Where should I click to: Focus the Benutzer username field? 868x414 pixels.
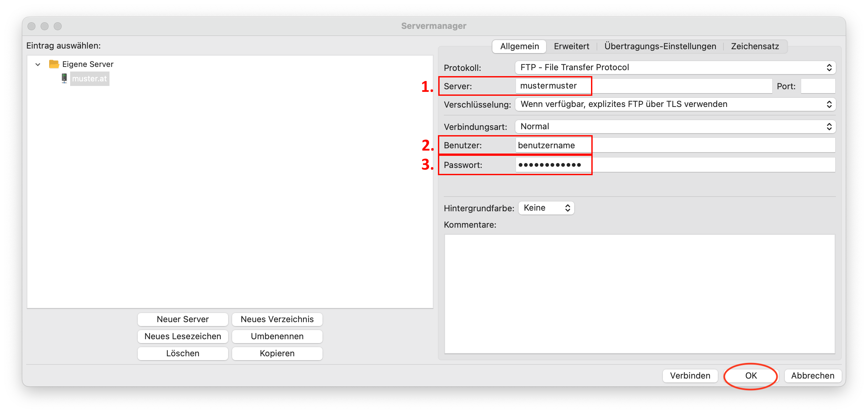pyautogui.click(x=675, y=145)
